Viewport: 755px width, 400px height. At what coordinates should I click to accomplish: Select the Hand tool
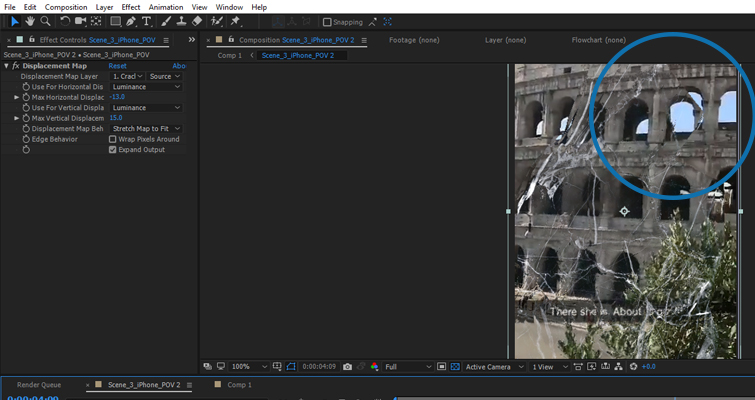pos(30,21)
